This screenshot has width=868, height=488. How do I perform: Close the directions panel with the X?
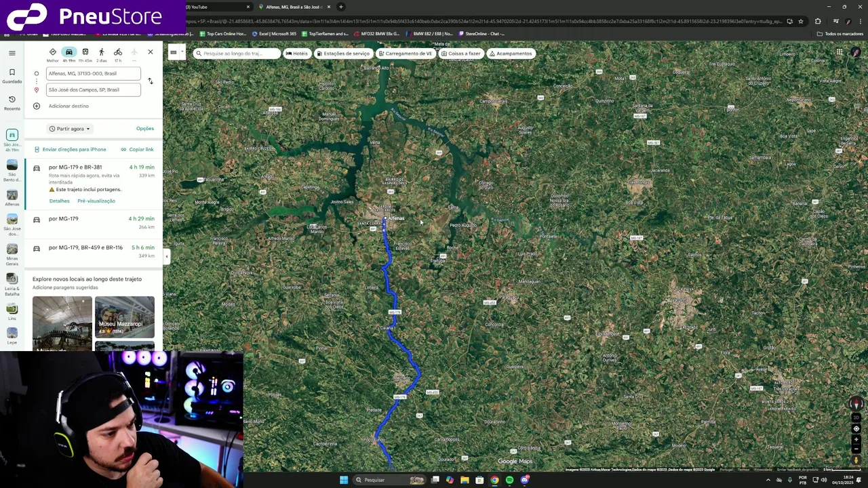tap(151, 52)
